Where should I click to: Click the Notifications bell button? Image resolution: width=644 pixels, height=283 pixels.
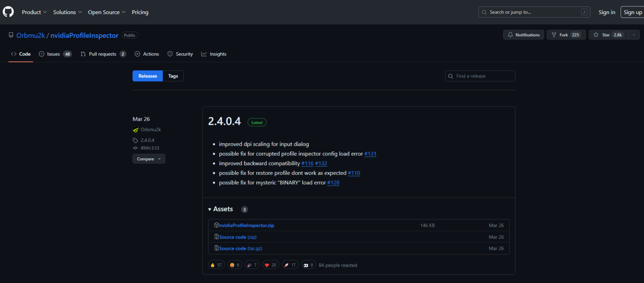click(523, 35)
